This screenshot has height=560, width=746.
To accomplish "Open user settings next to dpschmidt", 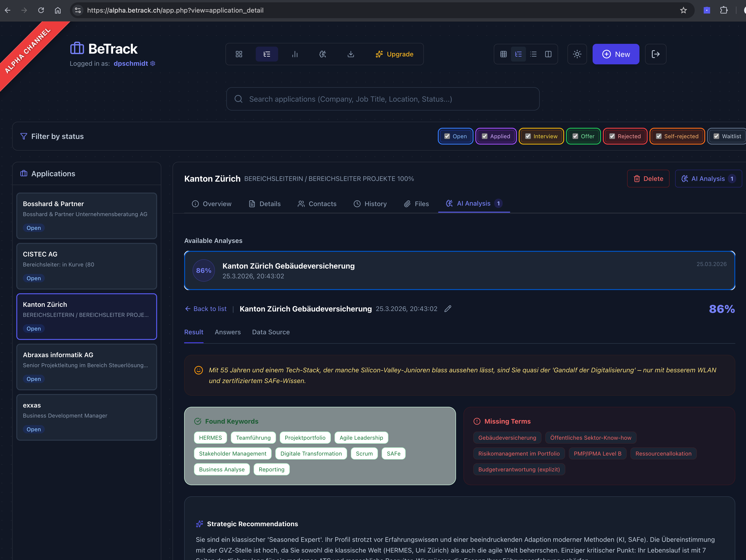I will (152, 63).
